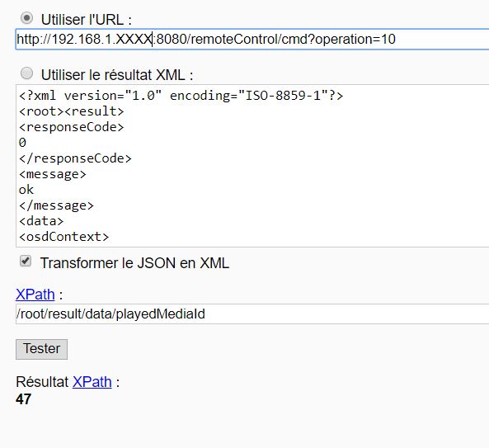The width and height of the screenshot is (489, 448).
Task: Place cursor on the xml version declaration line
Action: pyautogui.click(x=181, y=96)
